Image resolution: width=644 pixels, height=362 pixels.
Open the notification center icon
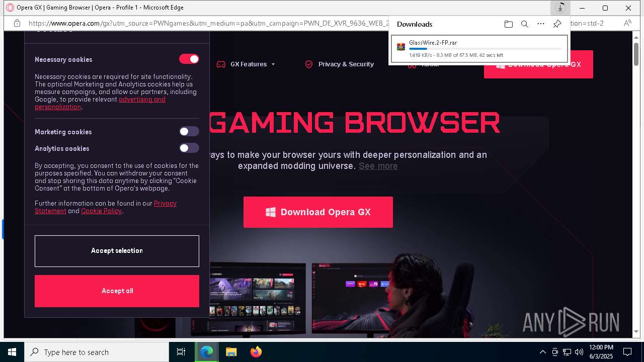pyautogui.click(x=627, y=352)
